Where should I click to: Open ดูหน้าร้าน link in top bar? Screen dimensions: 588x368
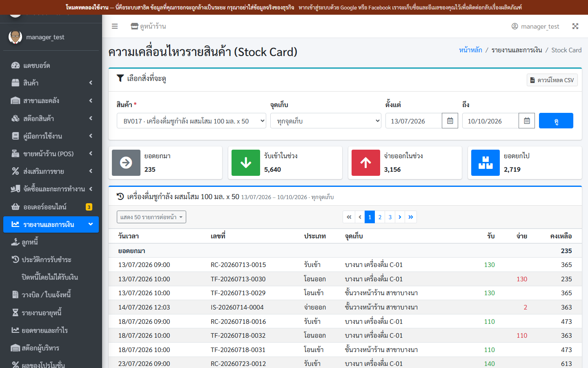click(148, 26)
